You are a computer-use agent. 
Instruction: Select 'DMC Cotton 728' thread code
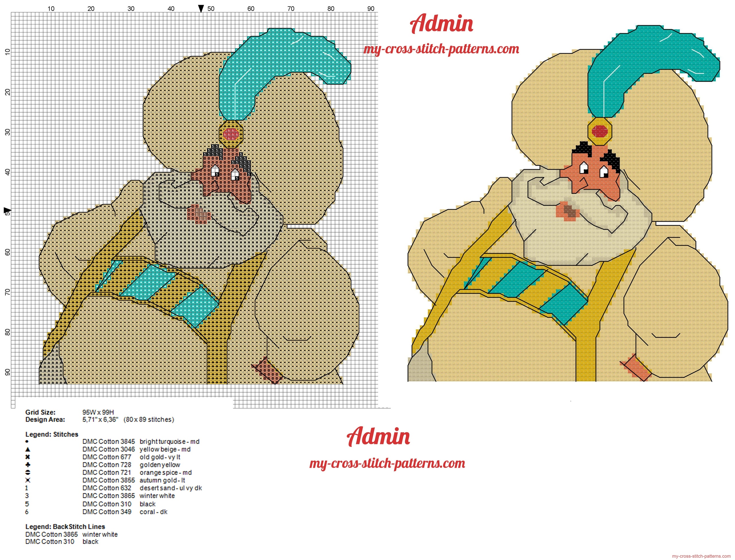107,465
